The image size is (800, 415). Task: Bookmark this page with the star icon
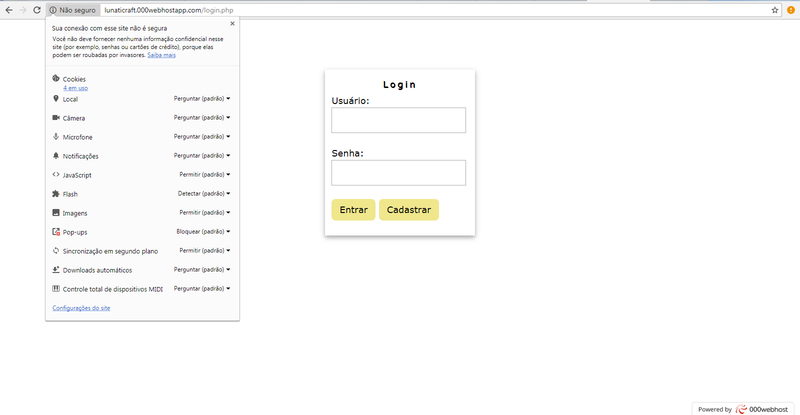pos(775,9)
